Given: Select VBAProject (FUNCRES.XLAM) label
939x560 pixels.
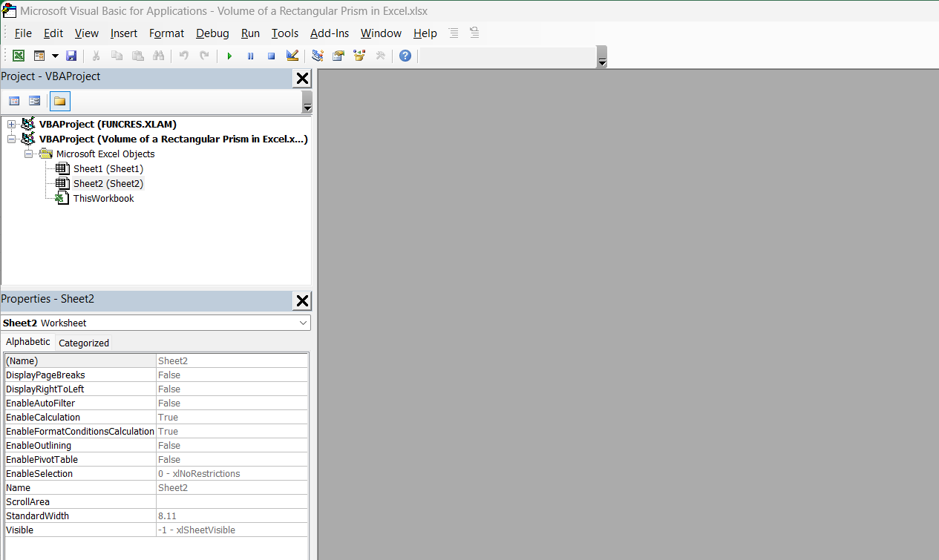Looking at the screenshot, I should pyautogui.click(x=108, y=124).
